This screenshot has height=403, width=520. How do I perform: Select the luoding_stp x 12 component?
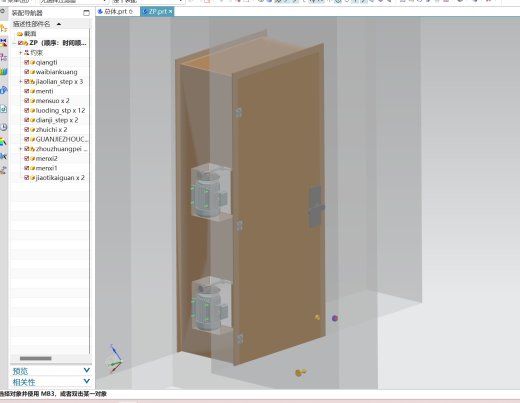(60, 110)
